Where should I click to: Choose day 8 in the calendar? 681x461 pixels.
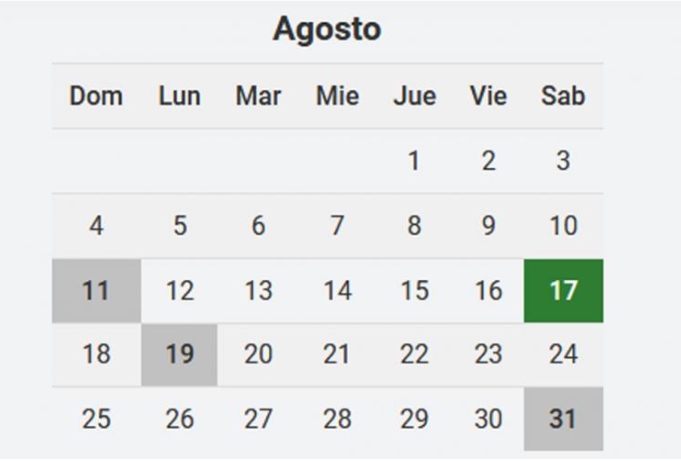pos(414,226)
